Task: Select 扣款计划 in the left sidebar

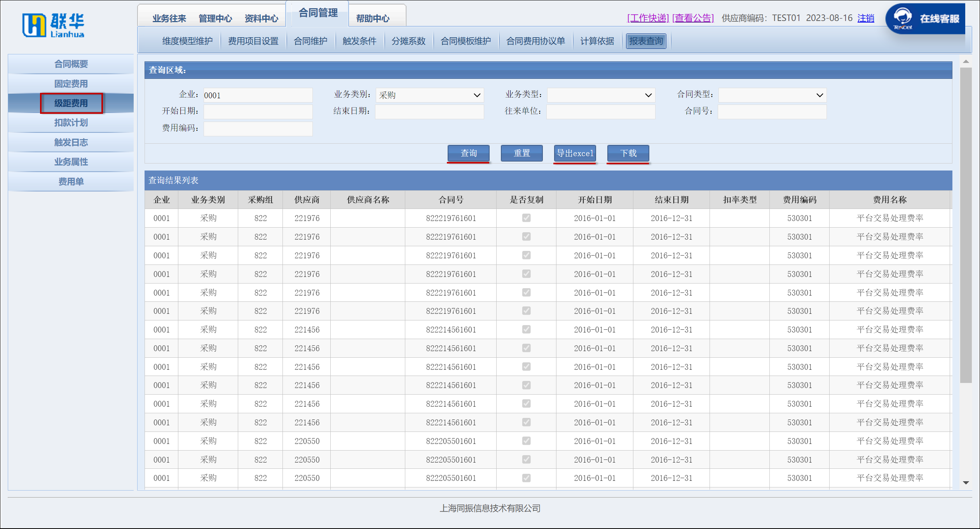Action: coord(71,123)
